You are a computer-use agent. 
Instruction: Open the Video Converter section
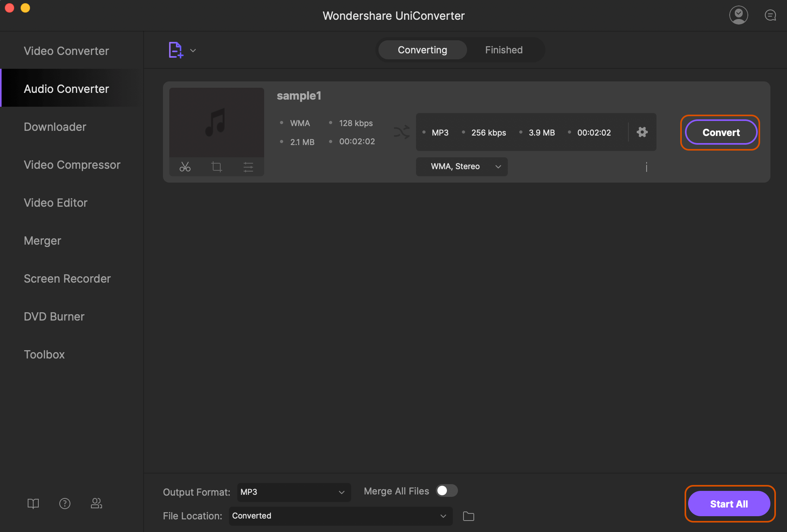[x=66, y=50]
